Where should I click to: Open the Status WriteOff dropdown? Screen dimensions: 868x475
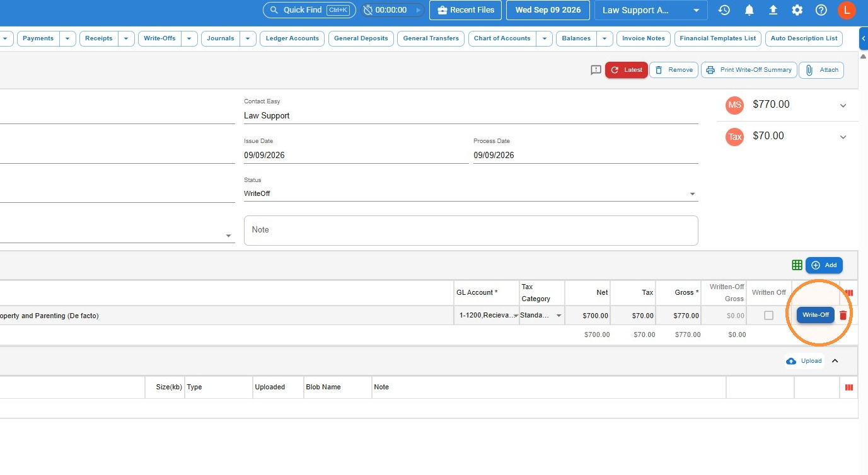[x=471, y=193]
